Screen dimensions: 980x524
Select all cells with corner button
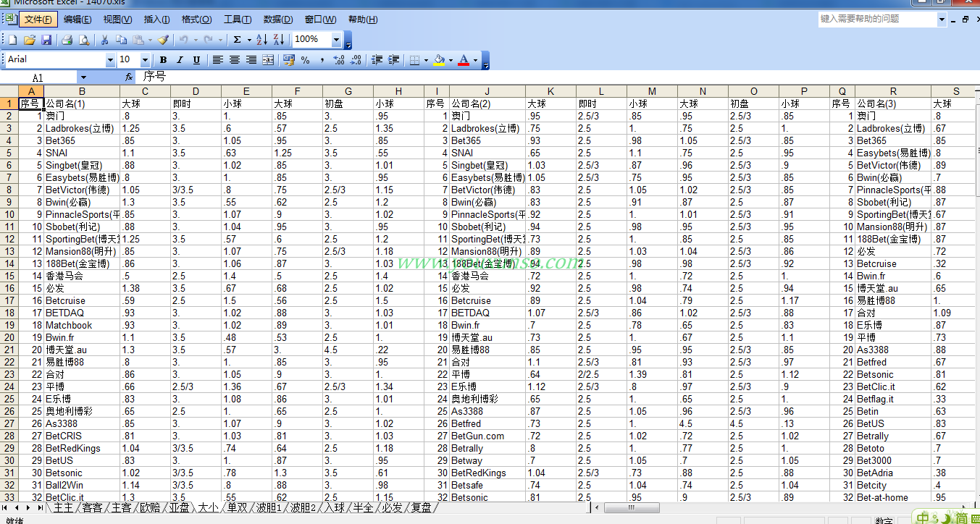pos(9,91)
